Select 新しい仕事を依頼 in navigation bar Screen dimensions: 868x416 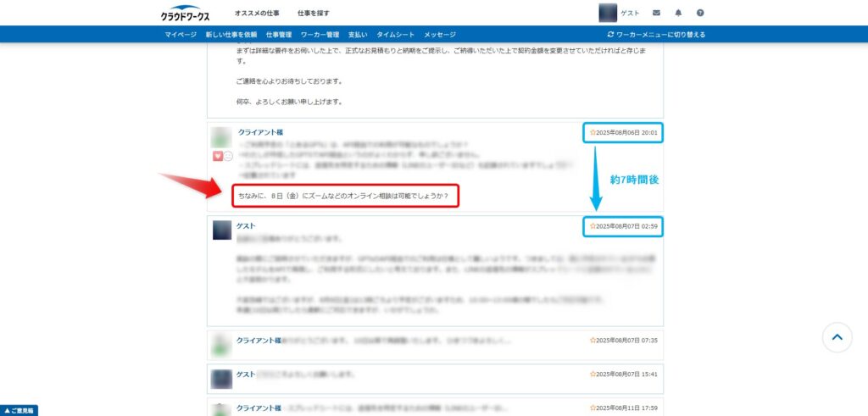[x=231, y=35]
